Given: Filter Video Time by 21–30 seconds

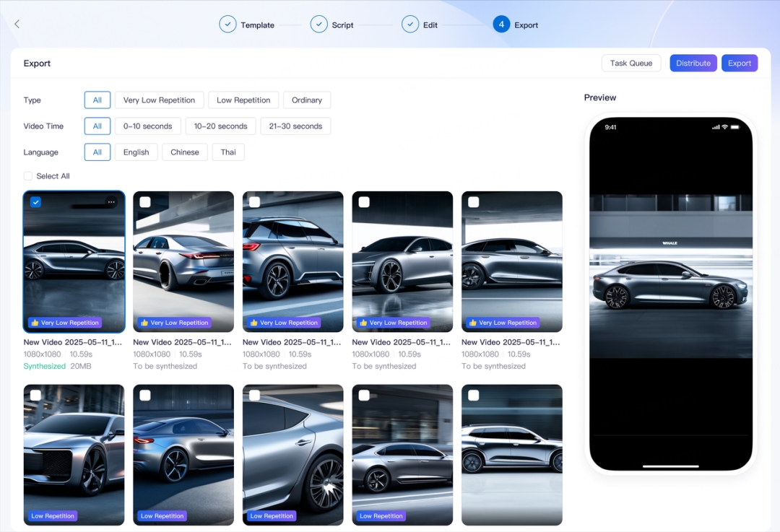Looking at the screenshot, I should click(295, 126).
